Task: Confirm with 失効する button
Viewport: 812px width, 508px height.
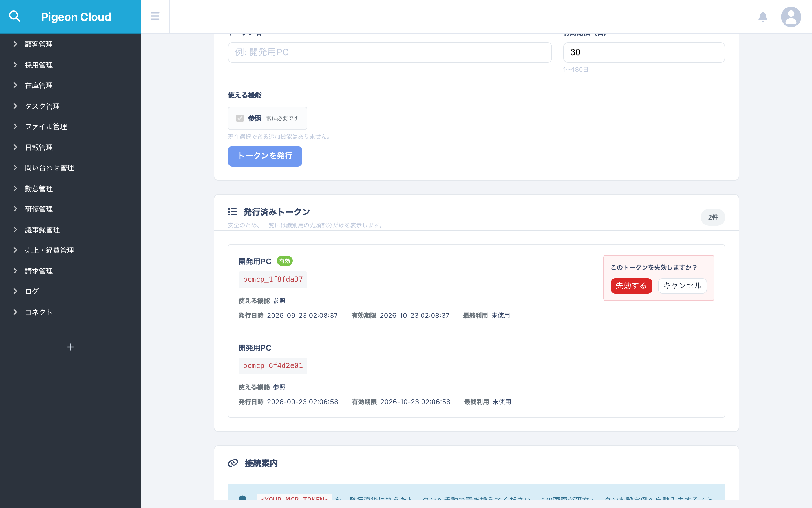Action: (x=631, y=286)
